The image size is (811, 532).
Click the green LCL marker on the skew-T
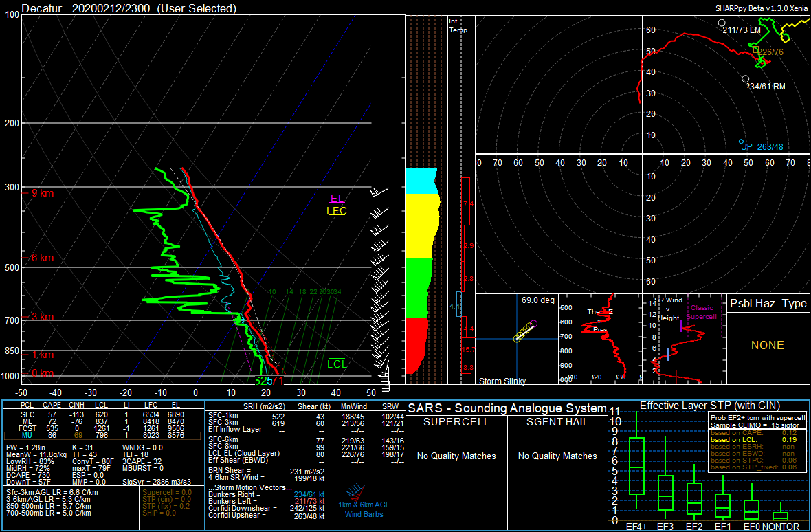(337, 364)
